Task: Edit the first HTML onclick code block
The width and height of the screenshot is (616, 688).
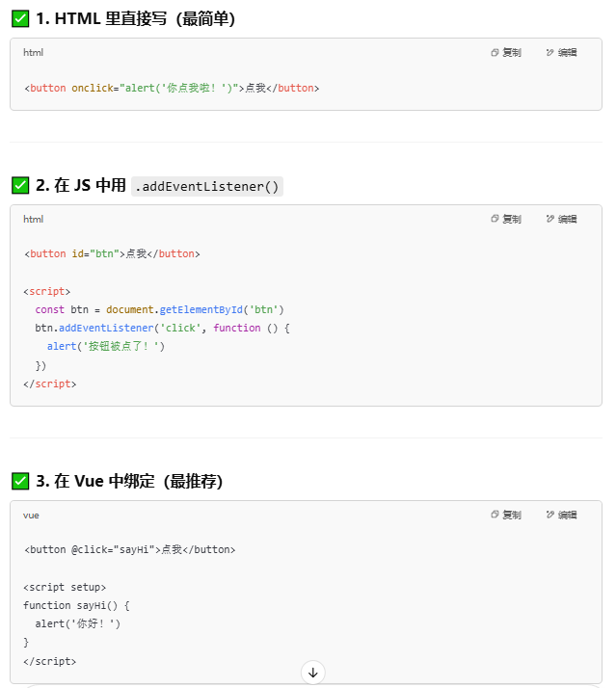Action: pos(561,53)
